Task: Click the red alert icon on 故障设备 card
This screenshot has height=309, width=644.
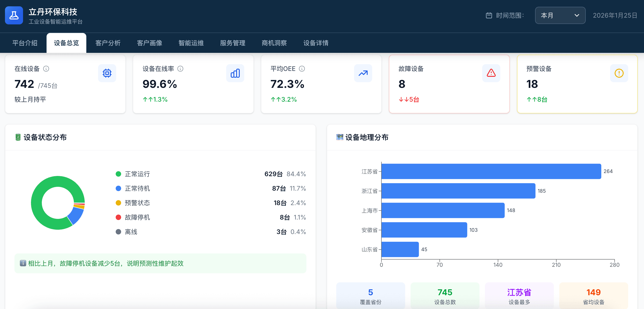Action: [491, 73]
